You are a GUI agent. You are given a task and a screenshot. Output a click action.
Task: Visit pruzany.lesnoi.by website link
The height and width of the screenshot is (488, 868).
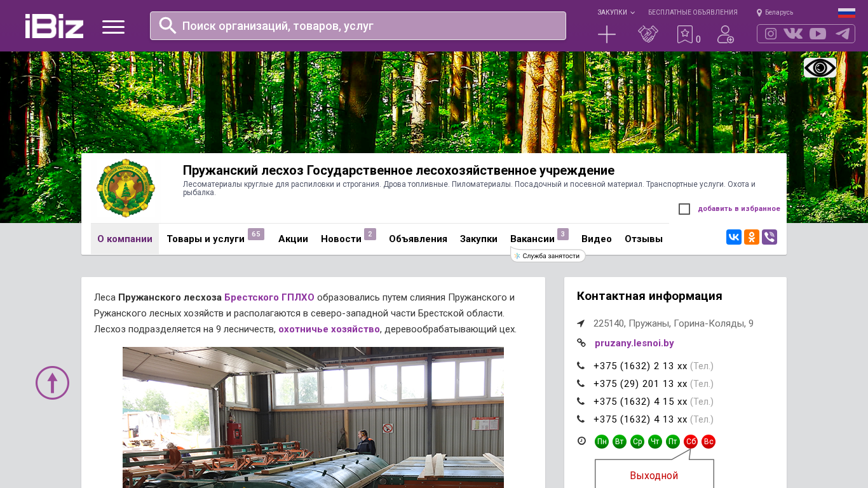coord(634,343)
